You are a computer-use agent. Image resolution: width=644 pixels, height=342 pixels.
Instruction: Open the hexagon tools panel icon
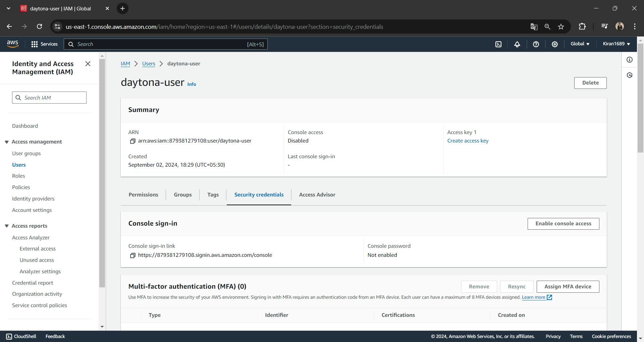[x=630, y=75]
